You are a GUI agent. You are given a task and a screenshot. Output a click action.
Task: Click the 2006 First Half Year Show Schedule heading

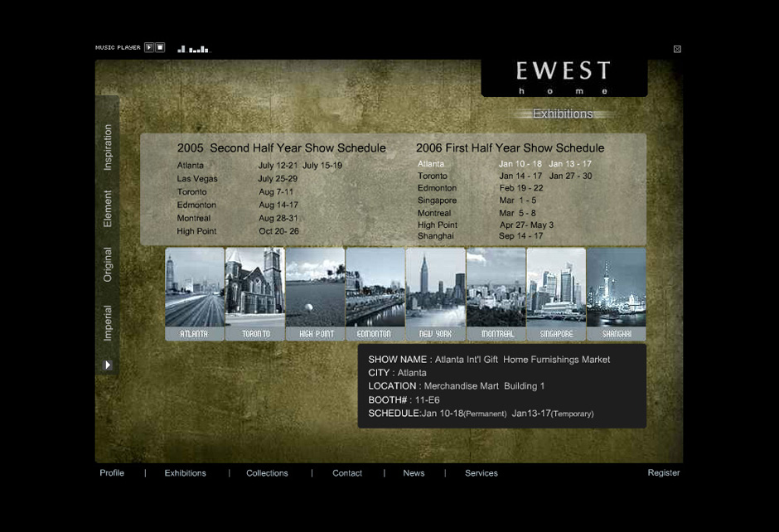pyautogui.click(x=510, y=148)
